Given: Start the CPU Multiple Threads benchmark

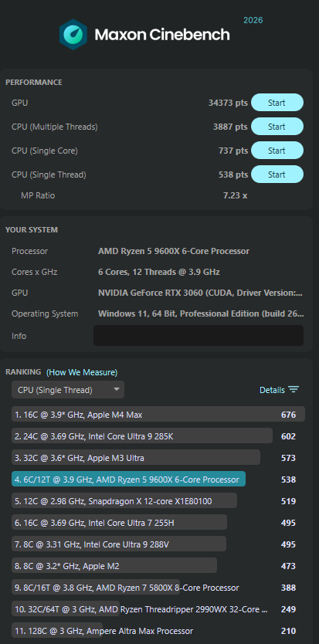Looking at the screenshot, I should click(277, 127).
